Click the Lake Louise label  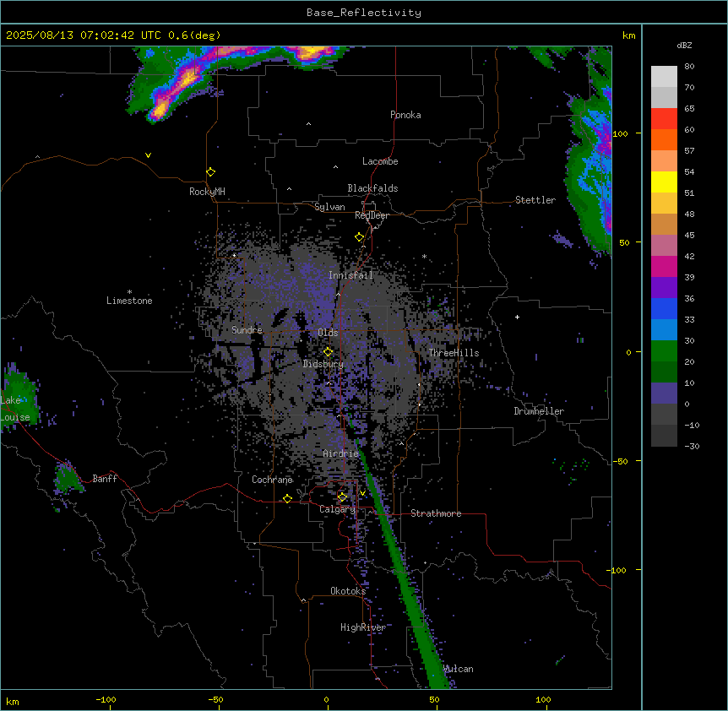(15, 409)
